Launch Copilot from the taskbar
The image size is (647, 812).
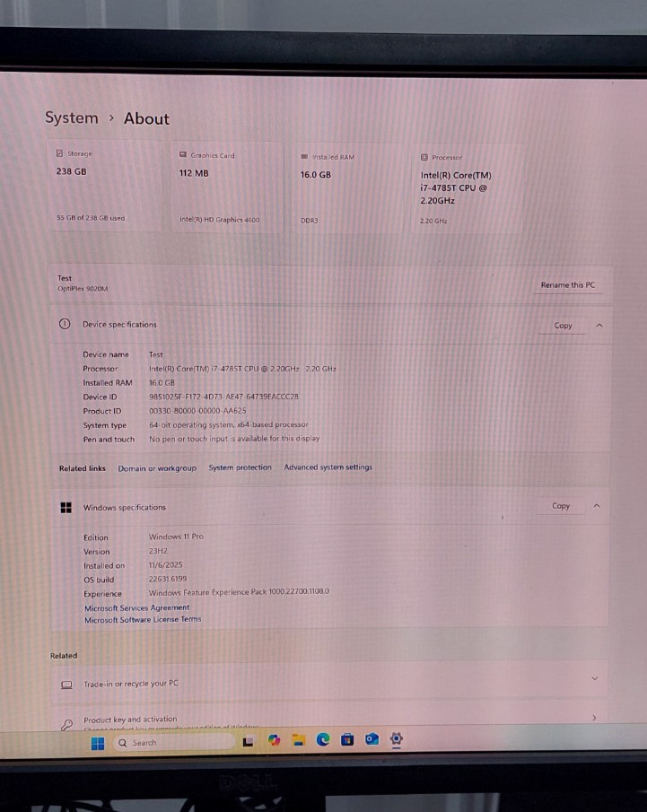[274, 740]
